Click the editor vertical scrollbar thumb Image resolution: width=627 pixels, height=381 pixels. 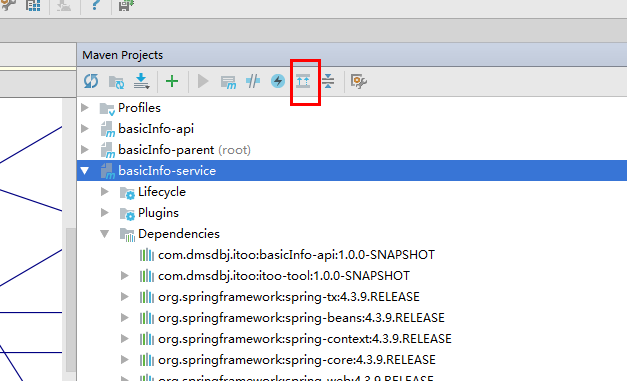tap(70, 300)
